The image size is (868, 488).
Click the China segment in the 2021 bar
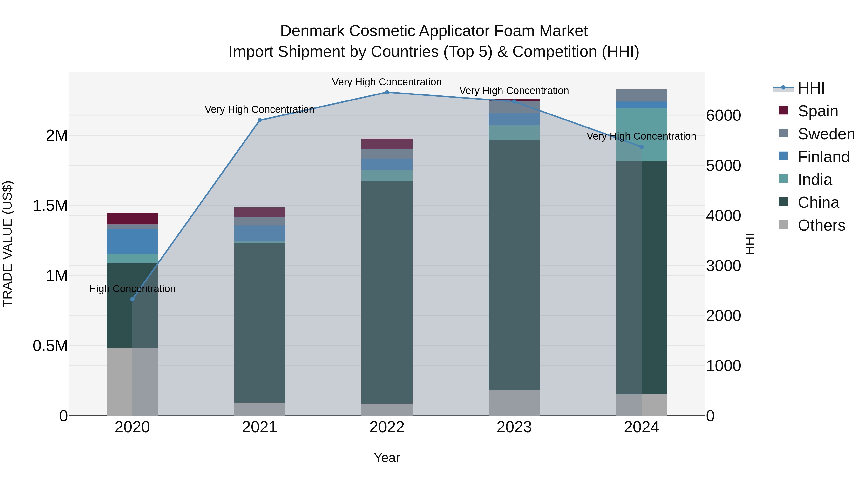click(260, 323)
